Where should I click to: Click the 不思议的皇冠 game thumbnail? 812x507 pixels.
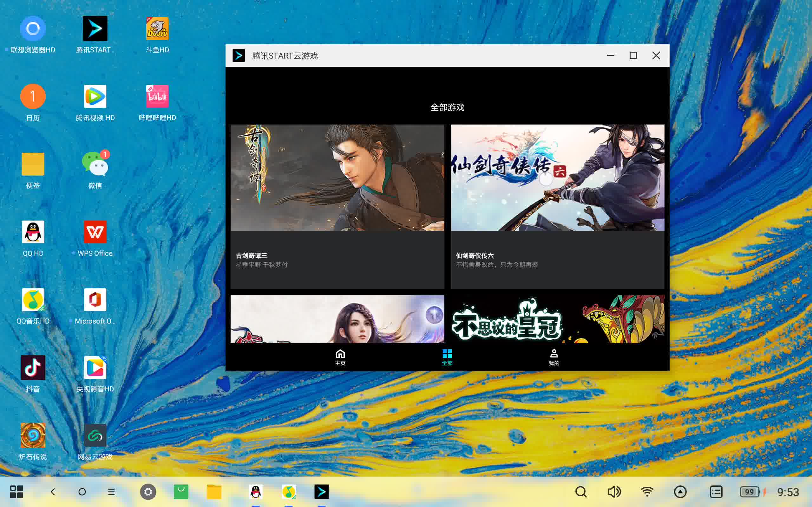tap(557, 319)
